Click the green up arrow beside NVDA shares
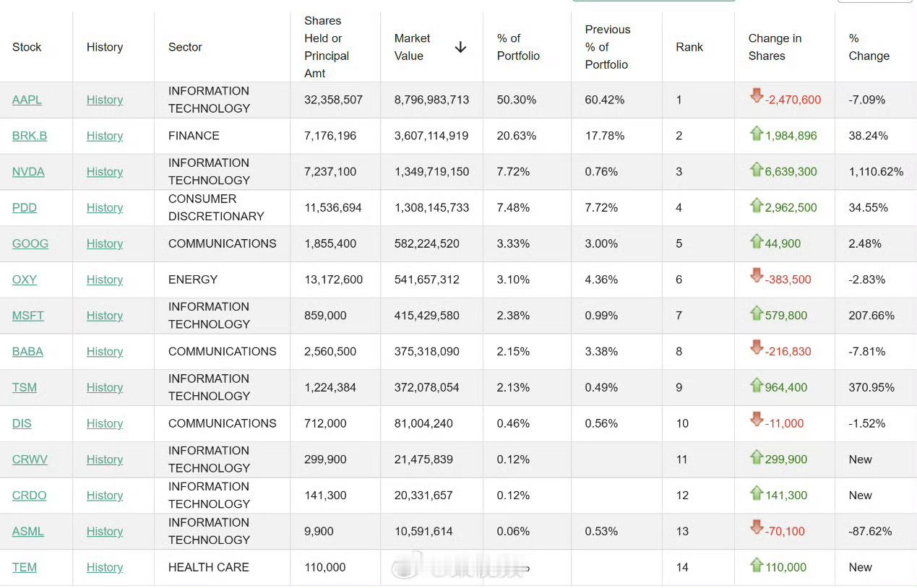This screenshot has width=917, height=588. [757, 170]
